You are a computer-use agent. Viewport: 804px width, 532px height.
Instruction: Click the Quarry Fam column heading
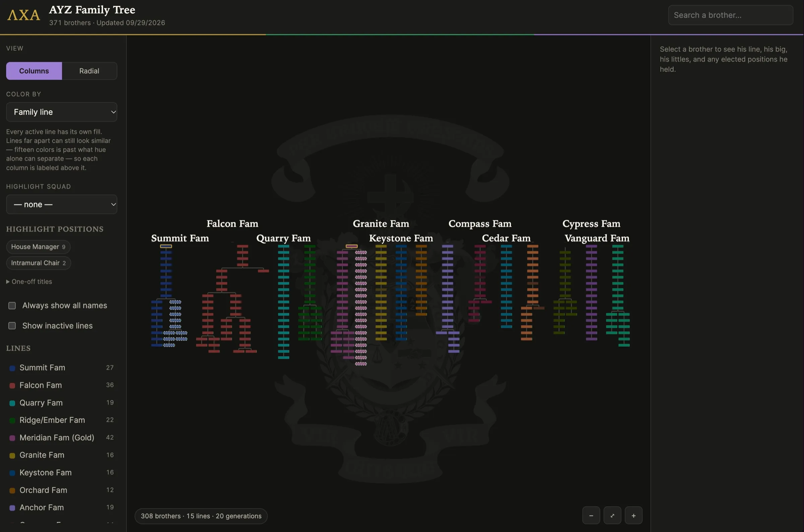tap(283, 238)
